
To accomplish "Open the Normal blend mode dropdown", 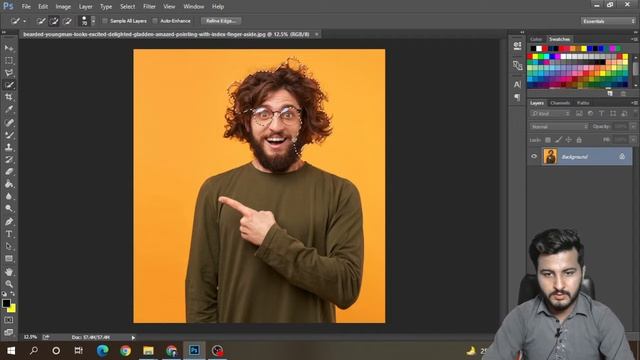I will point(559,127).
